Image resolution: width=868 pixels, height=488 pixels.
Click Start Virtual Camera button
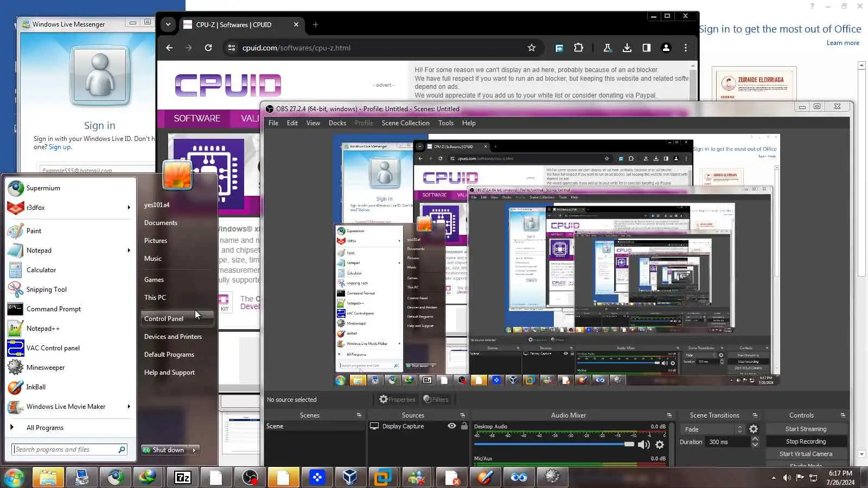pos(806,454)
